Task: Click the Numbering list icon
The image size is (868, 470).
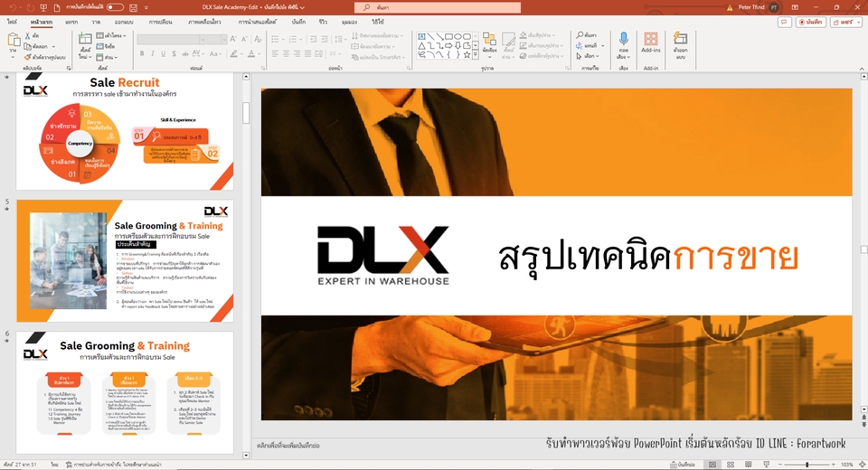Action: click(x=293, y=39)
